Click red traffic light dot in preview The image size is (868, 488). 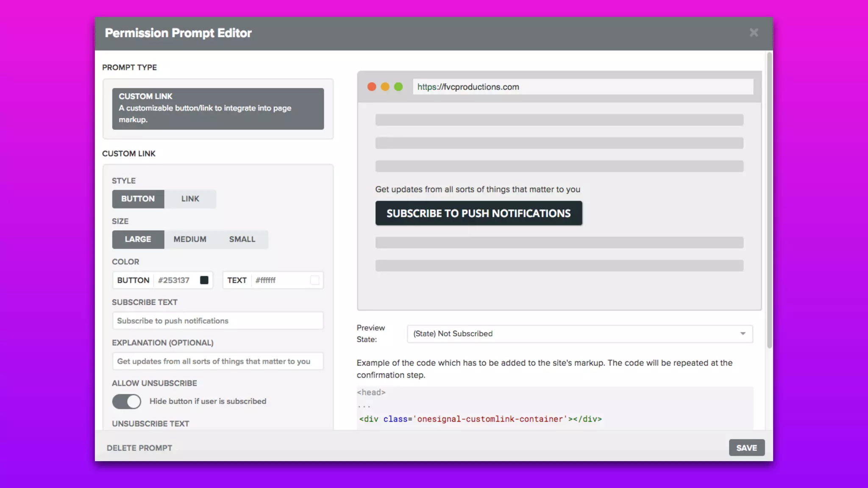372,87
